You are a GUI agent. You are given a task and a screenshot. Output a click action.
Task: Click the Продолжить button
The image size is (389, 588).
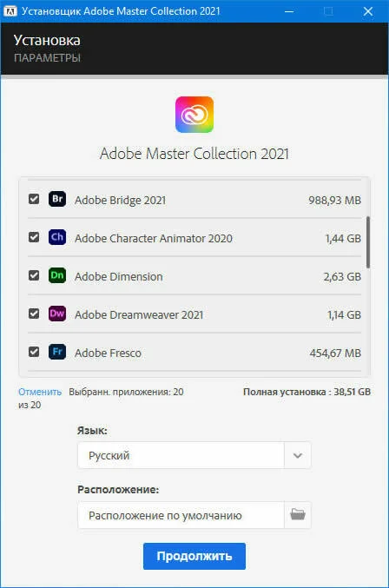194,556
